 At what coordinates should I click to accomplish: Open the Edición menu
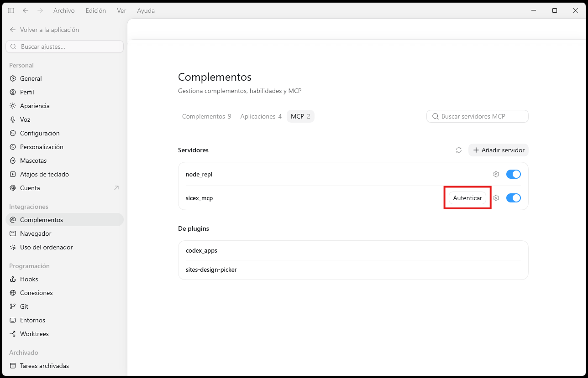pyautogui.click(x=96, y=10)
